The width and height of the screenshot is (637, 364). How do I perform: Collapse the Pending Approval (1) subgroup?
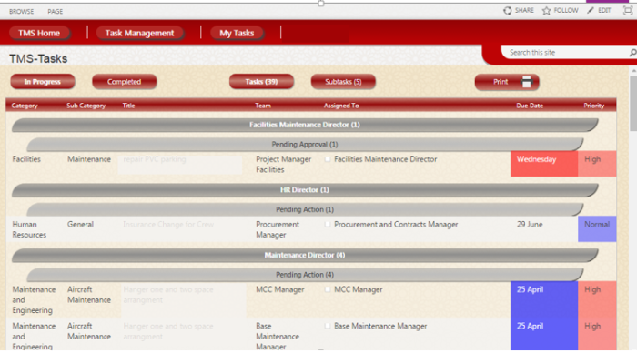point(305,144)
